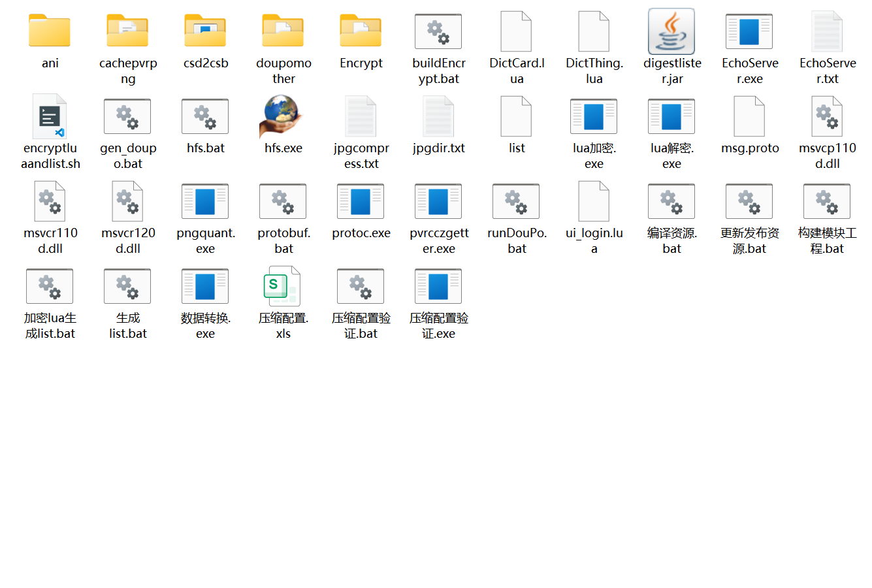Select the ani folder
Screen dimensions: 872x588
click(50, 31)
